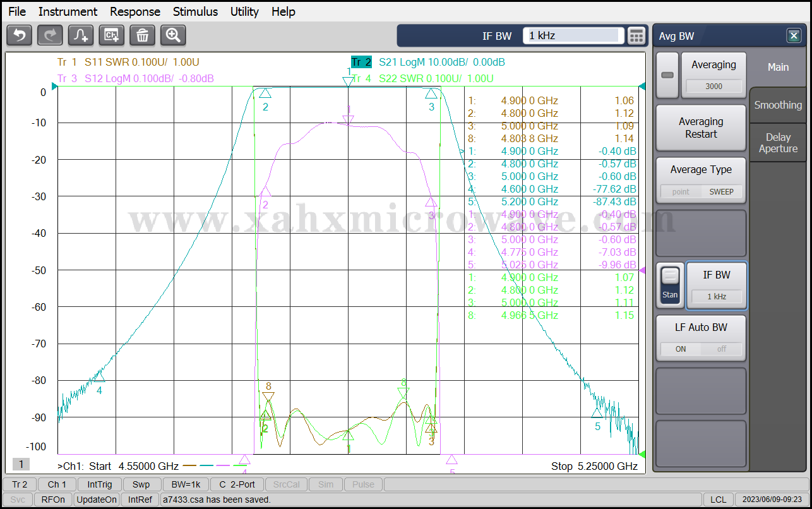Toggle the Averaging on/off switch
Viewport: 812px width, 509px height.
[667, 75]
